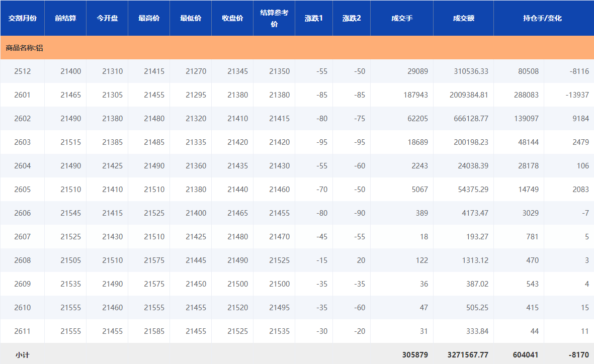Click the 2611 delivery month cell

22,331
